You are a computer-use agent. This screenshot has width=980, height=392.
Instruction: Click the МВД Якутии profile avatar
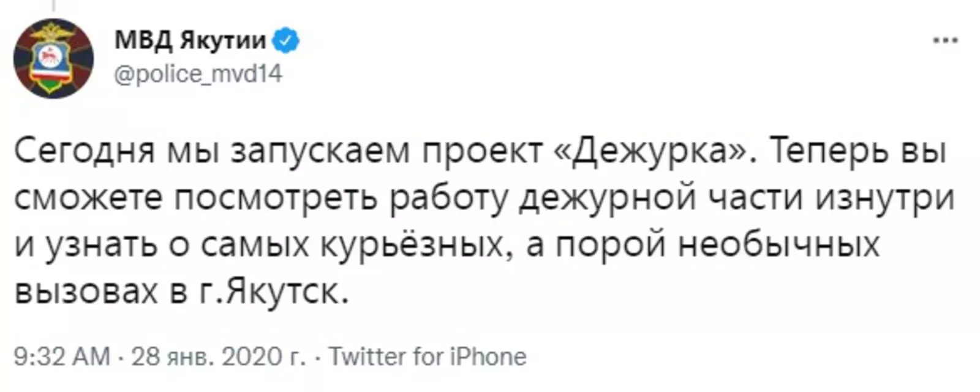click(x=53, y=58)
